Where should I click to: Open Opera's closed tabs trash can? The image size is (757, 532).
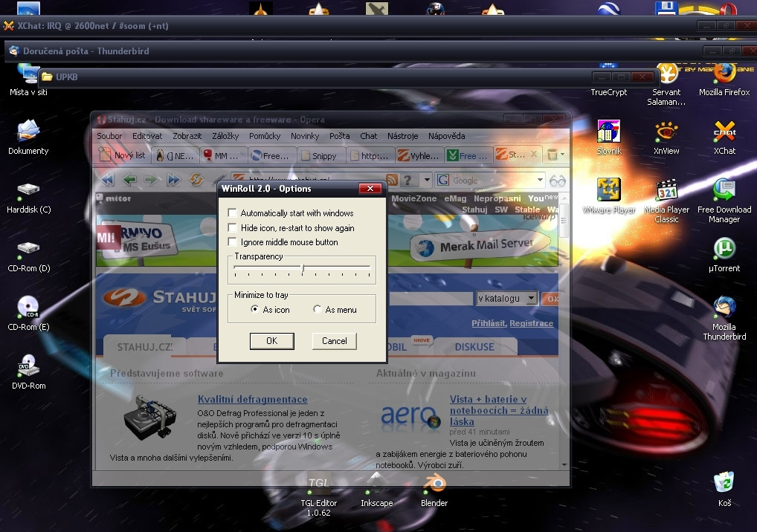click(553, 155)
